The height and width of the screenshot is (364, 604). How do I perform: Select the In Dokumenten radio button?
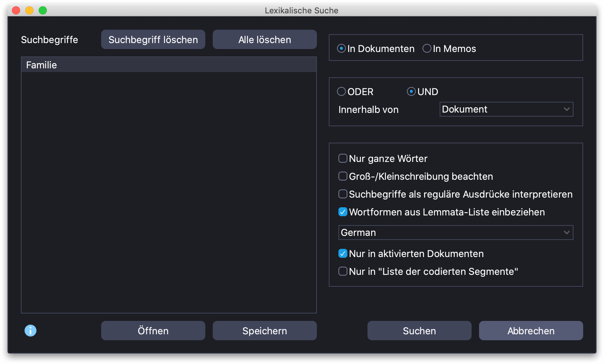341,48
